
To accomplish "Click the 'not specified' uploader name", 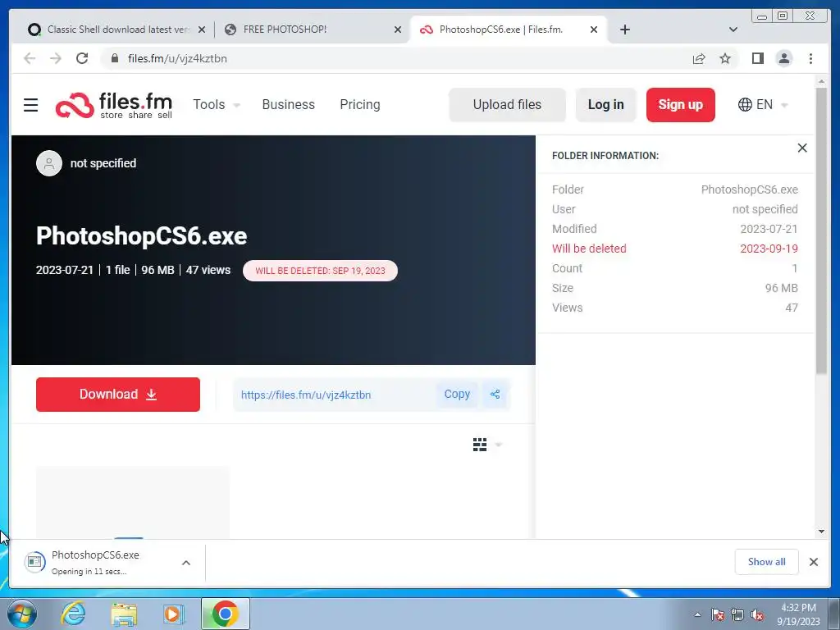I will 103,163.
